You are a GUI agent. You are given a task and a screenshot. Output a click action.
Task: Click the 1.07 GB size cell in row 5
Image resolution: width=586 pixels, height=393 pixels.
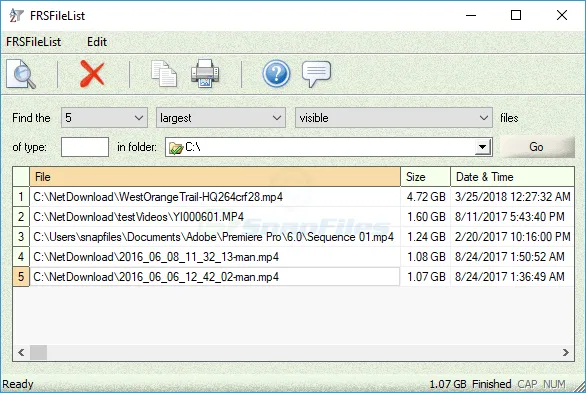click(426, 277)
